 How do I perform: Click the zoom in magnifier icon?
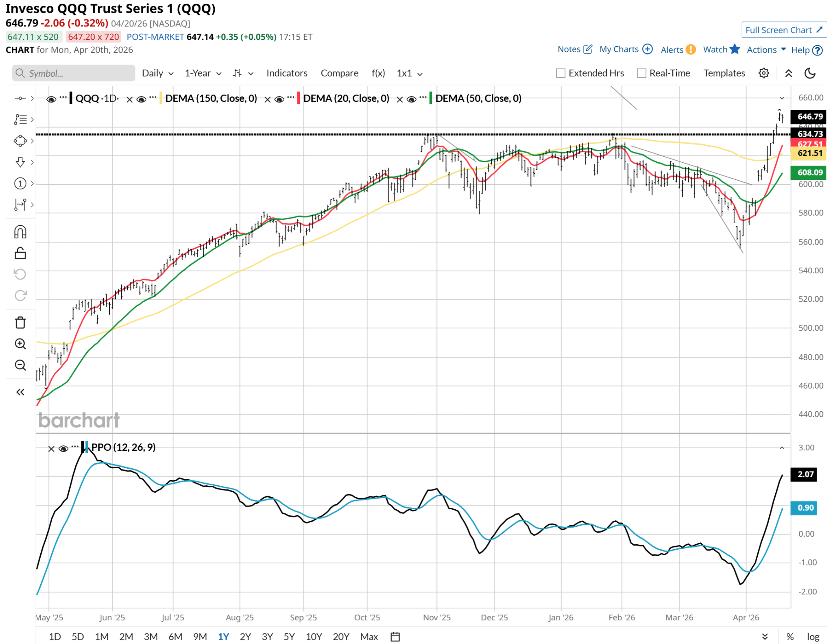pyautogui.click(x=20, y=344)
